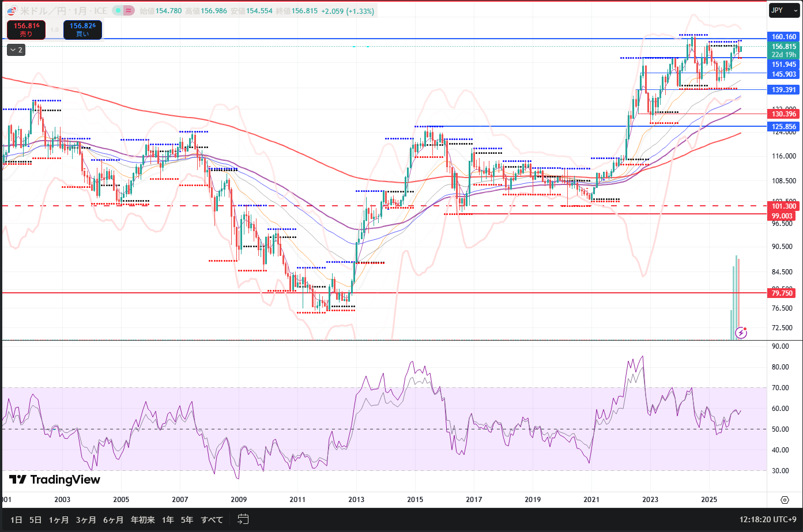This screenshot has height=532, width=803.
Task: Select the 3ヶ月 time range
Action: coord(85,520)
